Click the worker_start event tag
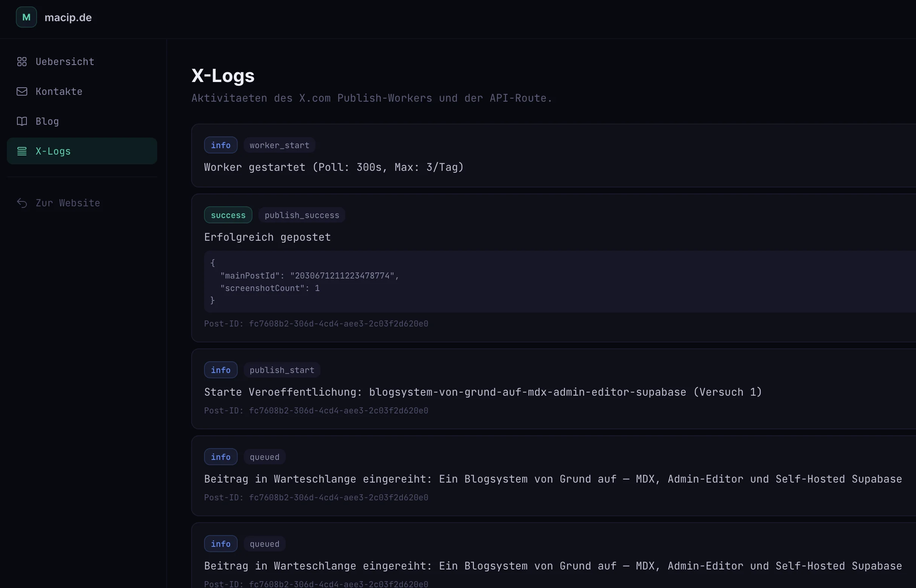Image resolution: width=916 pixels, height=588 pixels. coord(279,145)
